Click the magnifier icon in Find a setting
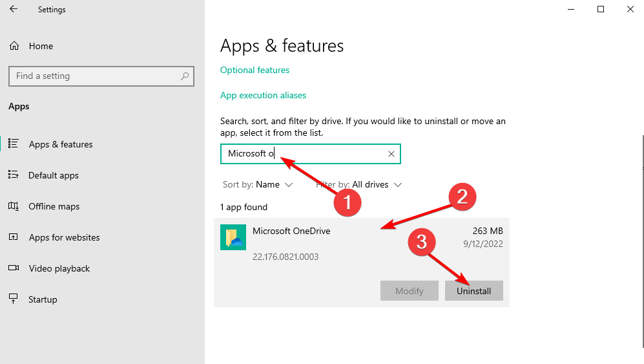Viewport: 644px width, 364px height. (185, 76)
